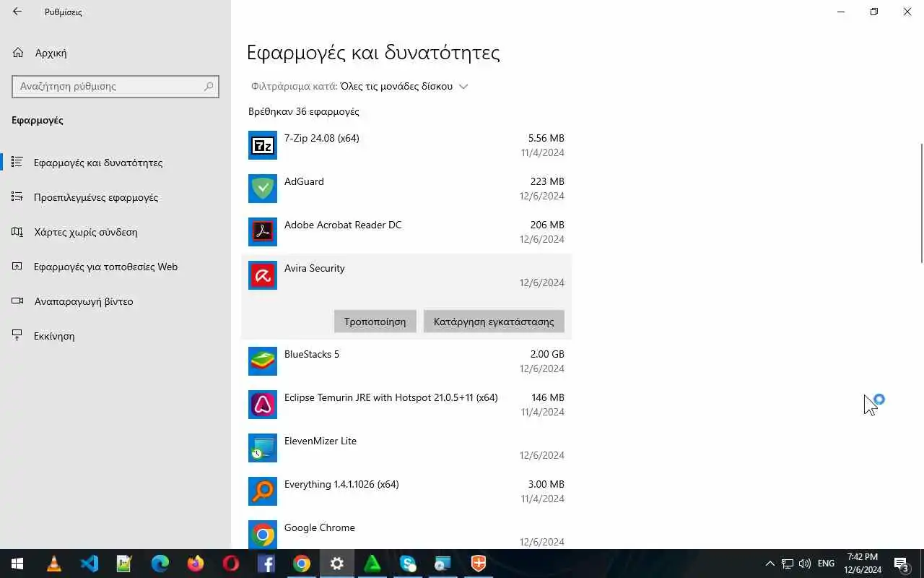Open Firefox from the taskbar
This screenshot has height=578, width=924.
coord(196,564)
